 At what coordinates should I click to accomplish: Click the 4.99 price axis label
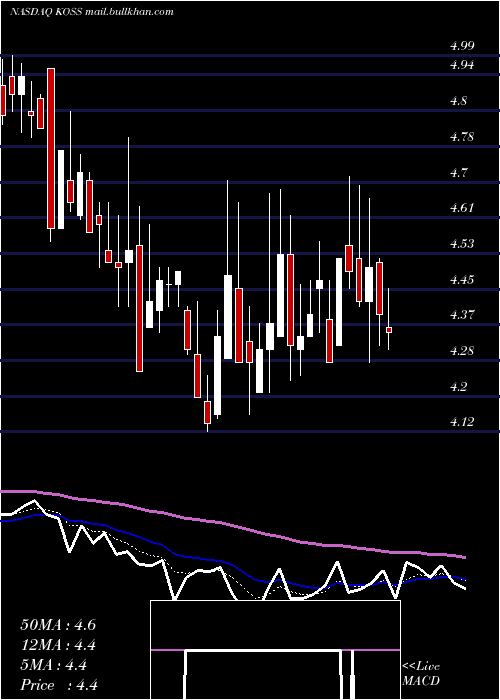coord(462,46)
